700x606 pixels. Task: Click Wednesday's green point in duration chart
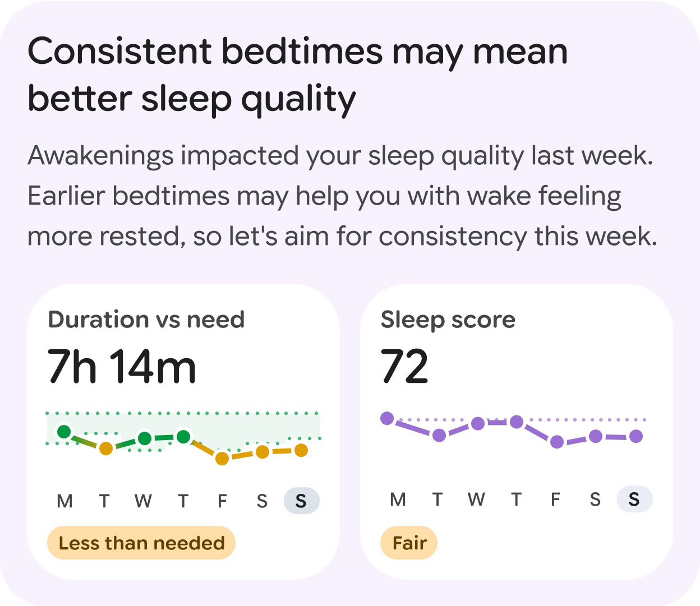(x=145, y=438)
